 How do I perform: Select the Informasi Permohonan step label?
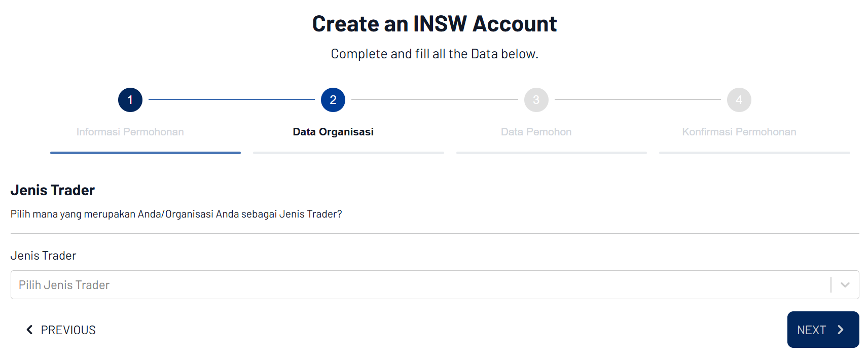click(130, 132)
